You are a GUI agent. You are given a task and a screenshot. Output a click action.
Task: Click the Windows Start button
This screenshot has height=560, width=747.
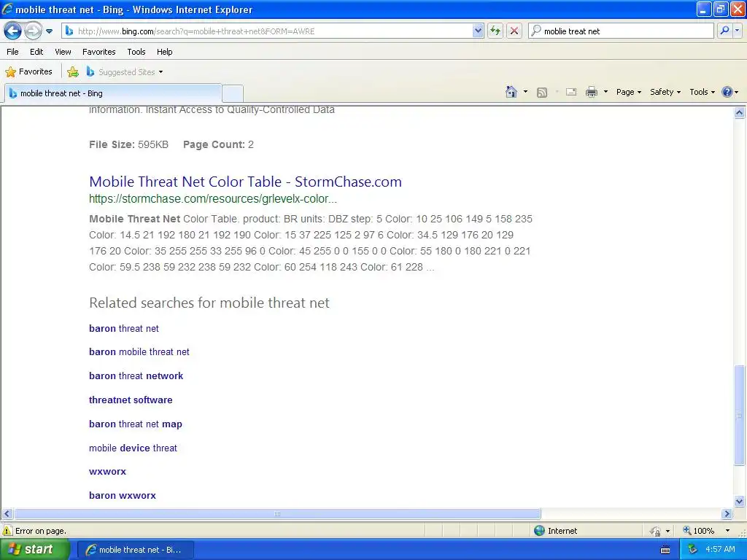tap(34, 550)
